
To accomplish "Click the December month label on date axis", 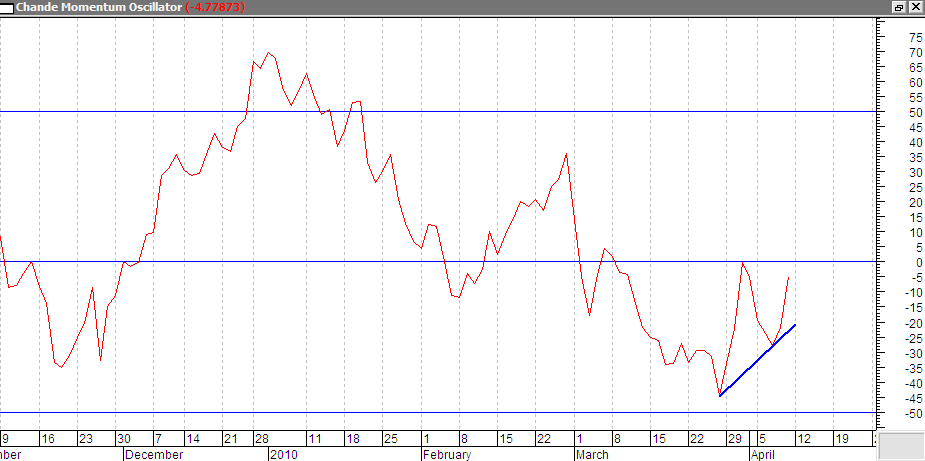I will click(155, 455).
